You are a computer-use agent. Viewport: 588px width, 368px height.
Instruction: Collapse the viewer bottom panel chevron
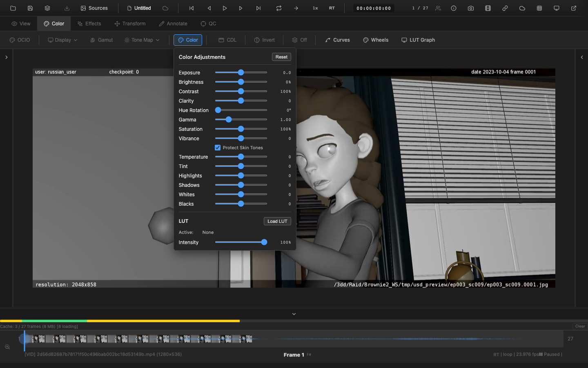[x=294, y=314]
